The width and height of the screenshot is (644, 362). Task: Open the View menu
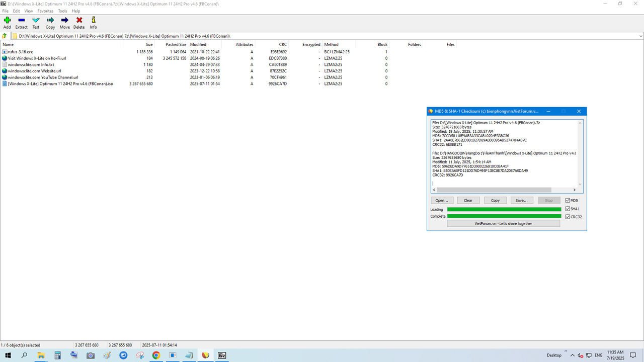28,11
